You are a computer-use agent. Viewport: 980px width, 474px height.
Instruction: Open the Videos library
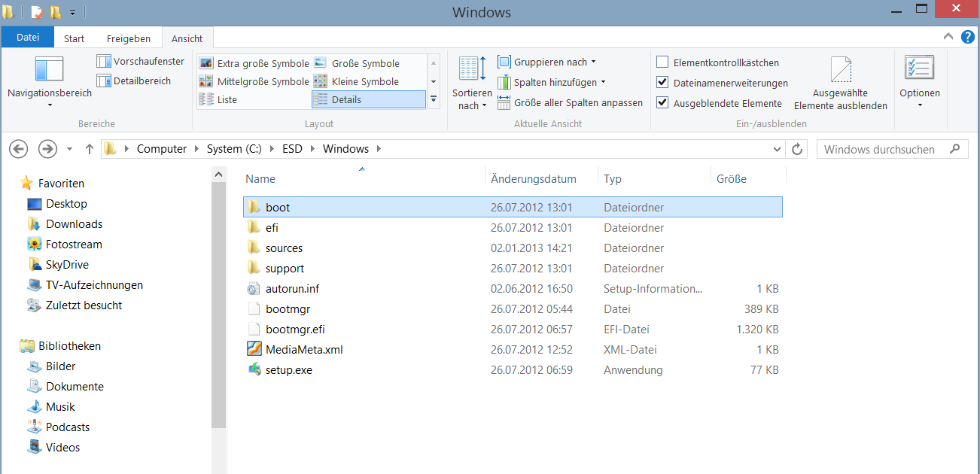(x=53, y=448)
